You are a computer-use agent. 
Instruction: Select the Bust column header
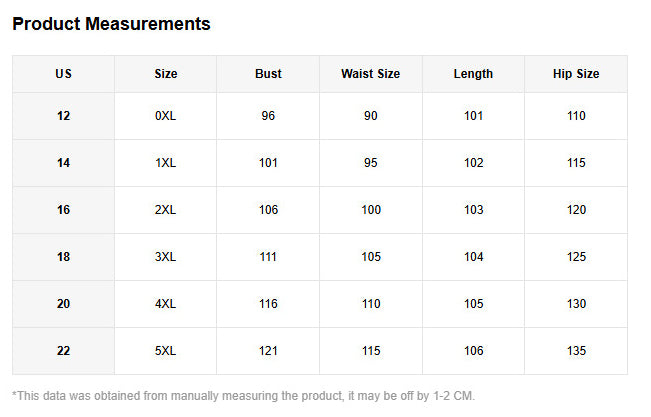[x=268, y=74]
